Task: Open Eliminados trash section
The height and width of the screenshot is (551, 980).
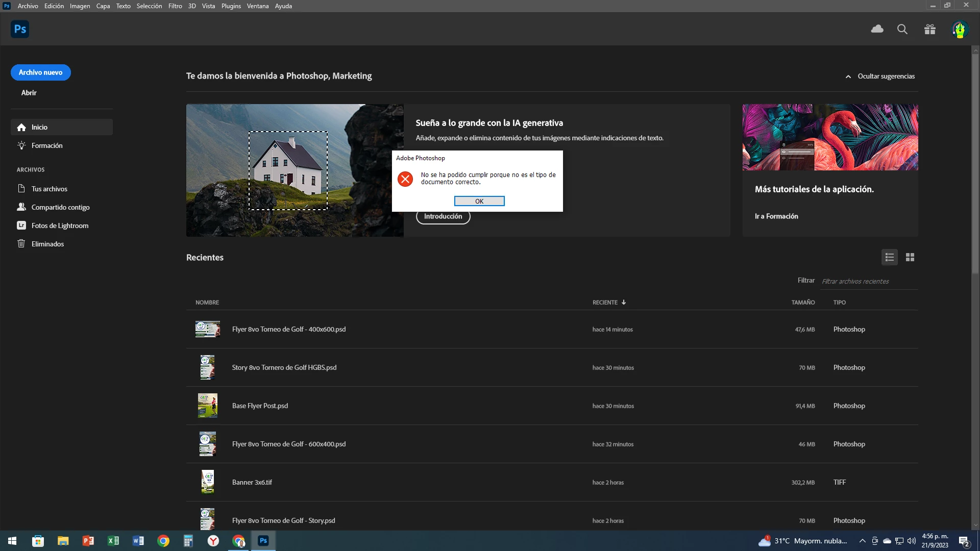Action: [47, 244]
